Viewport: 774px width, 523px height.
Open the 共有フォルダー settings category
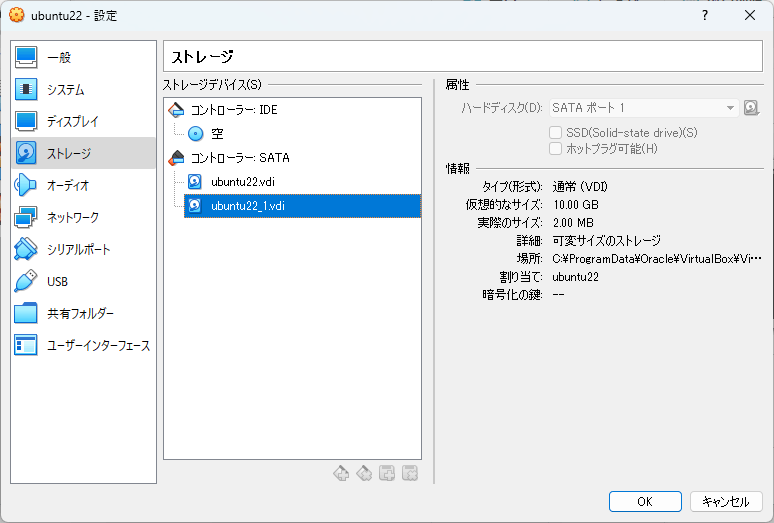click(x=83, y=314)
